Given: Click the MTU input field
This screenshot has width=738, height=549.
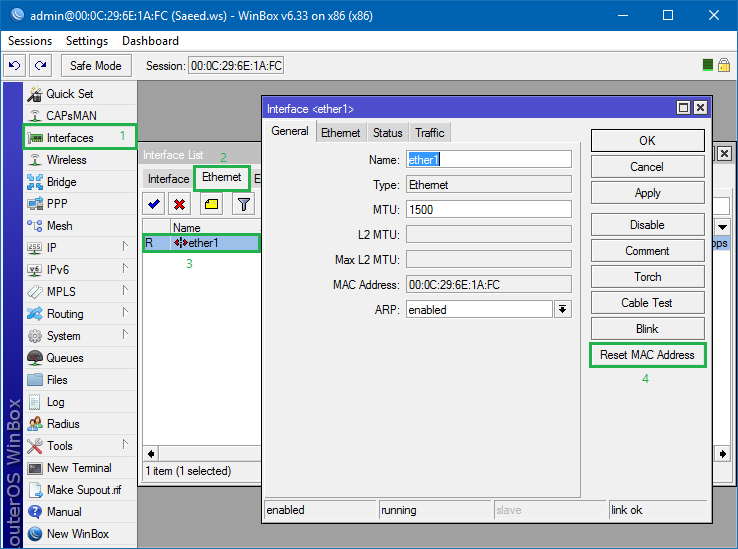Looking at the screenshot, I should click(x=489, y=210).
